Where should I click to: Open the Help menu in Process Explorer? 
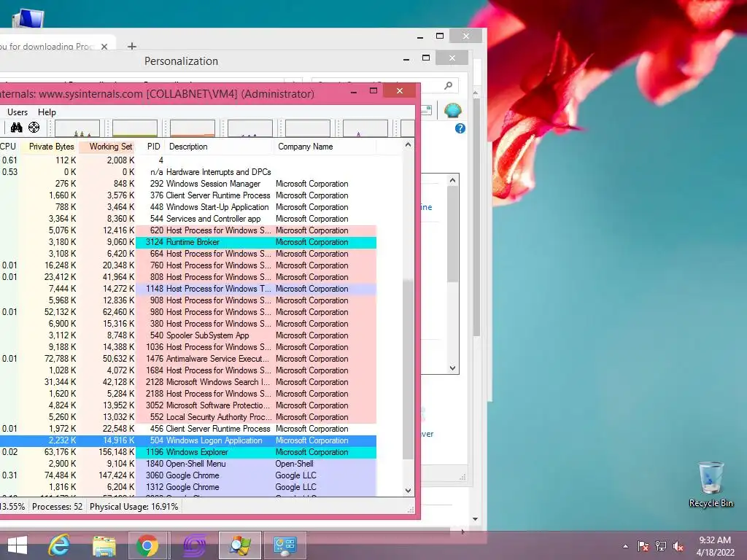47,112
